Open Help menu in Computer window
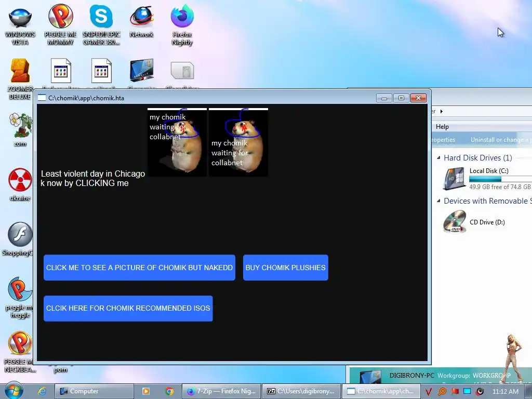The height and width of the screenshot is (399, 532). (442, 127)
